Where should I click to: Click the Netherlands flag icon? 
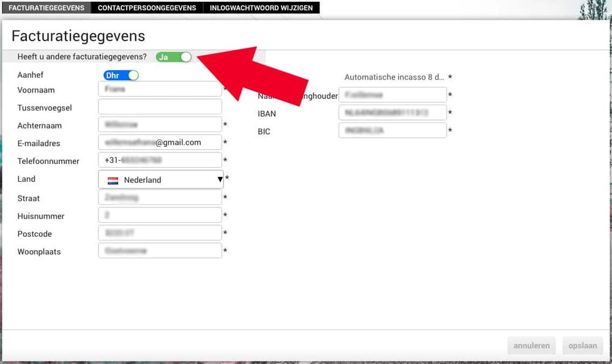[x=113, y=180]
